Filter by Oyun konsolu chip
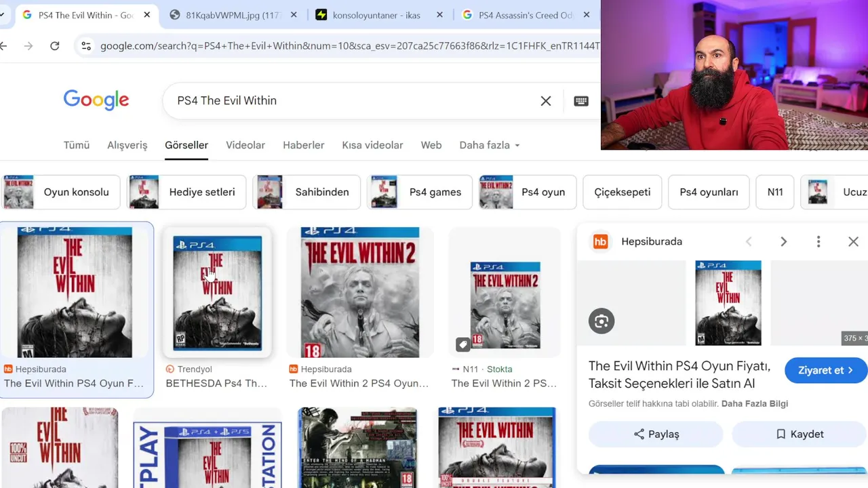The height and width of the screenshot is (488, 868). point(61,192)
